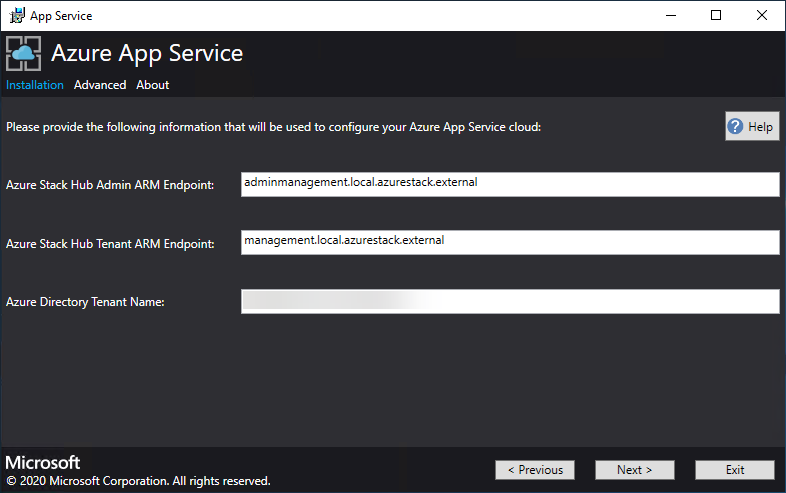Click the 'Azure App Service' header title

point(147,53)
